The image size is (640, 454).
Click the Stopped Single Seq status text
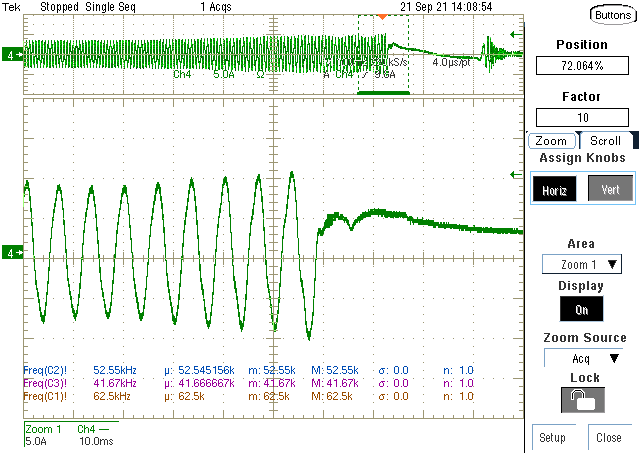88,7
